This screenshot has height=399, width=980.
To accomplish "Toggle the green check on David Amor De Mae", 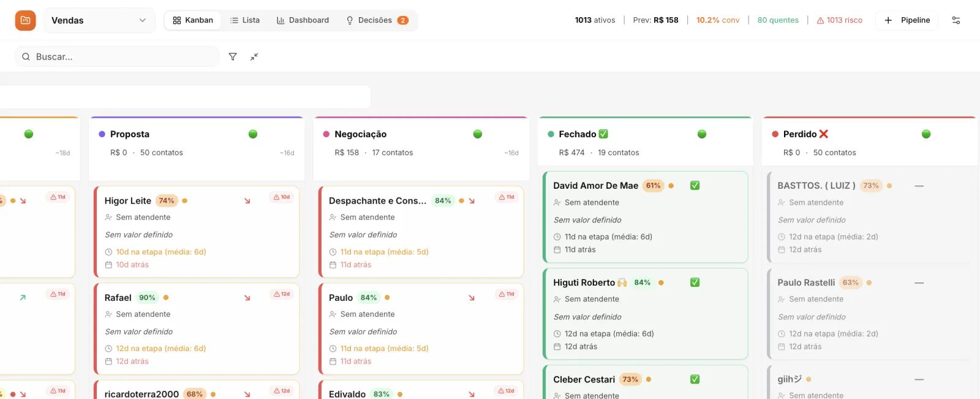I will tap(695, 186).
